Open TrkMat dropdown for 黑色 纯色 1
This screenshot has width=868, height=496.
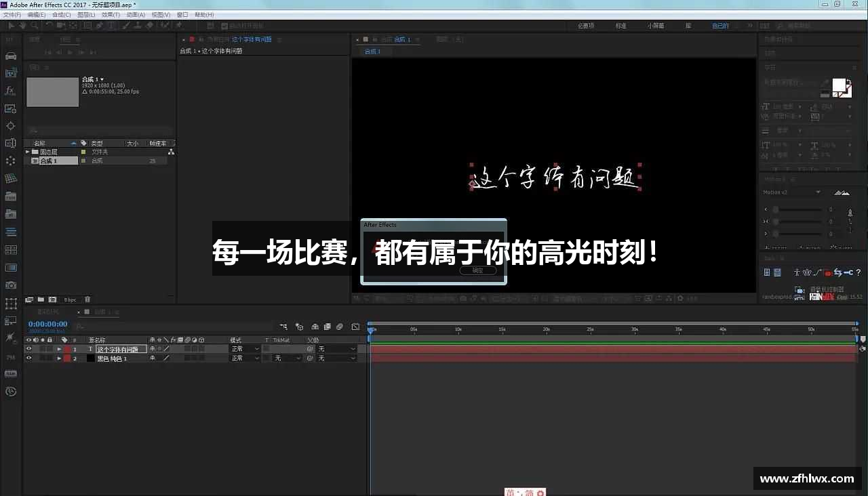point(288,358)
